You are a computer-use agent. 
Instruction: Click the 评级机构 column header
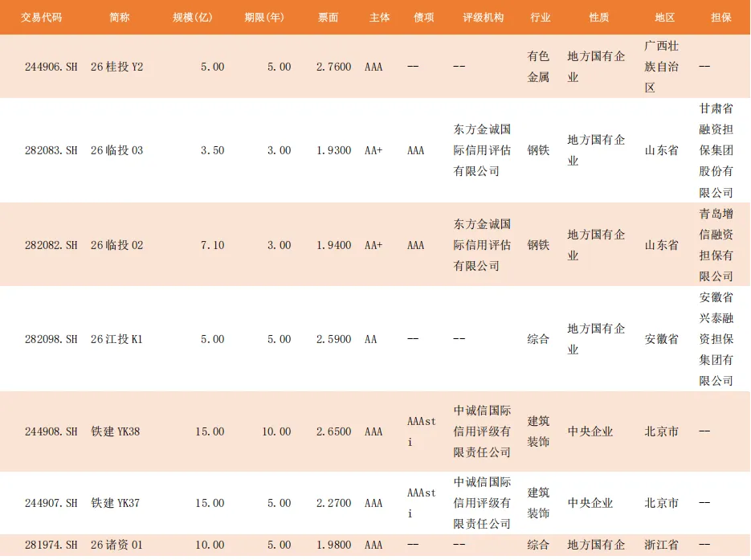484,18
